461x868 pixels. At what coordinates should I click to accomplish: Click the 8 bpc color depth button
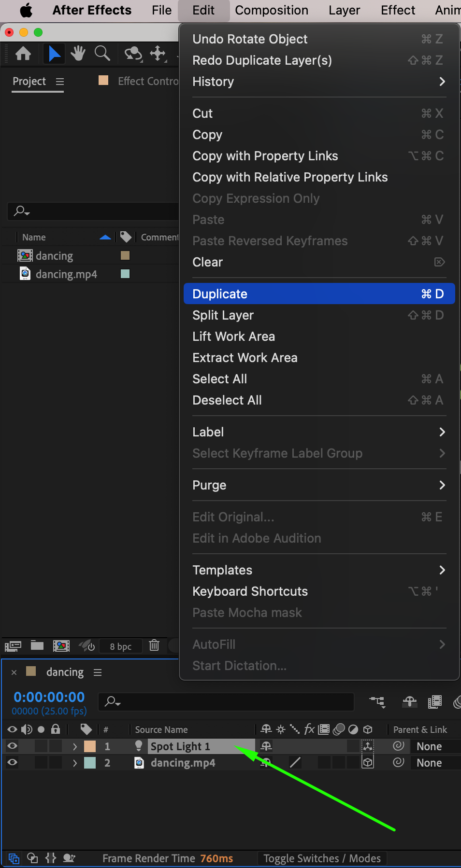pyautogui.click(x=120, y=646)
